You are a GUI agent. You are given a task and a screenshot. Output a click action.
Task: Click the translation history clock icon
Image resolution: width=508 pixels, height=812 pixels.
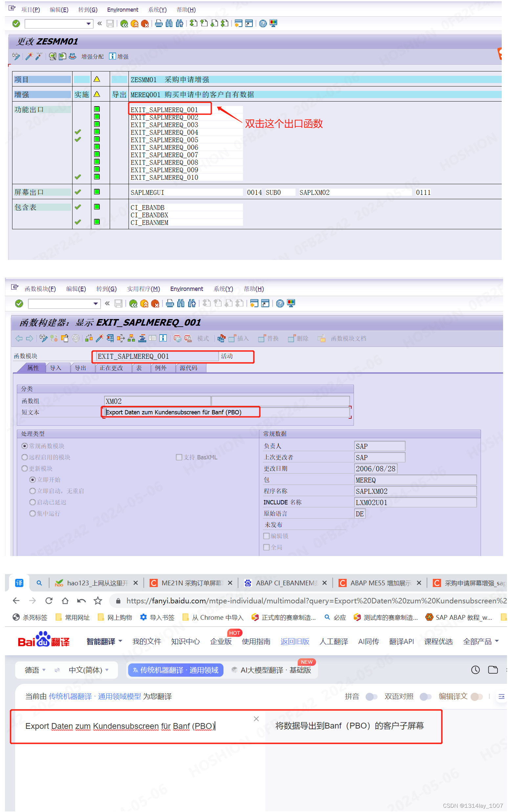[475, 670]
